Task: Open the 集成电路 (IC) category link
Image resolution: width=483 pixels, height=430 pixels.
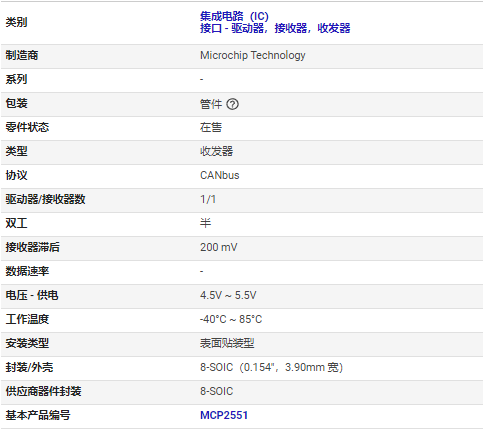Action: [x=234, y=16]
